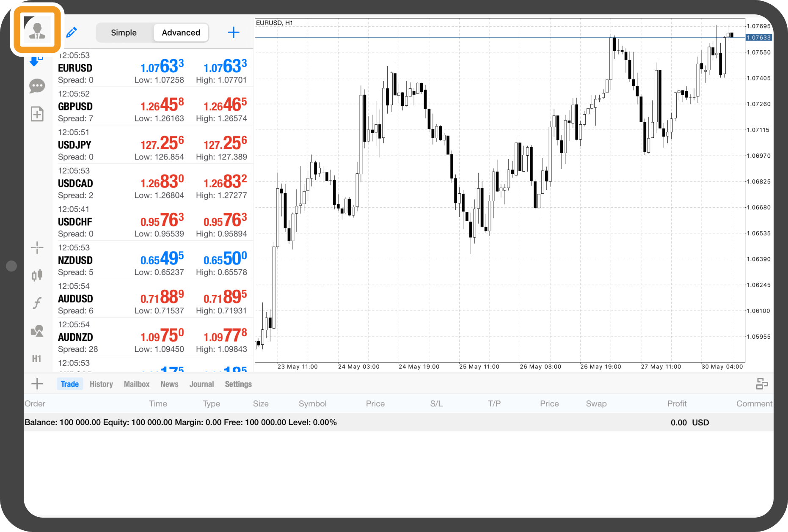Add a new symbol with the plus icon

point(234,33)
